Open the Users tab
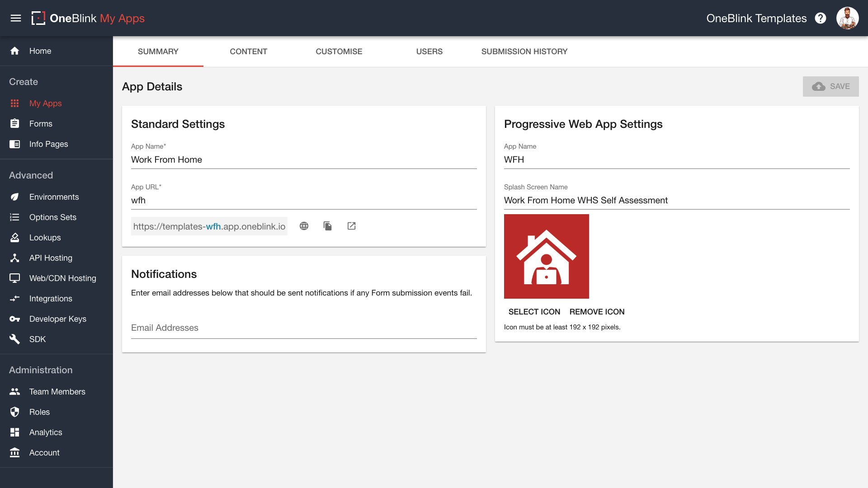Viewport: 868px width, 488px height. pos(429,52)
